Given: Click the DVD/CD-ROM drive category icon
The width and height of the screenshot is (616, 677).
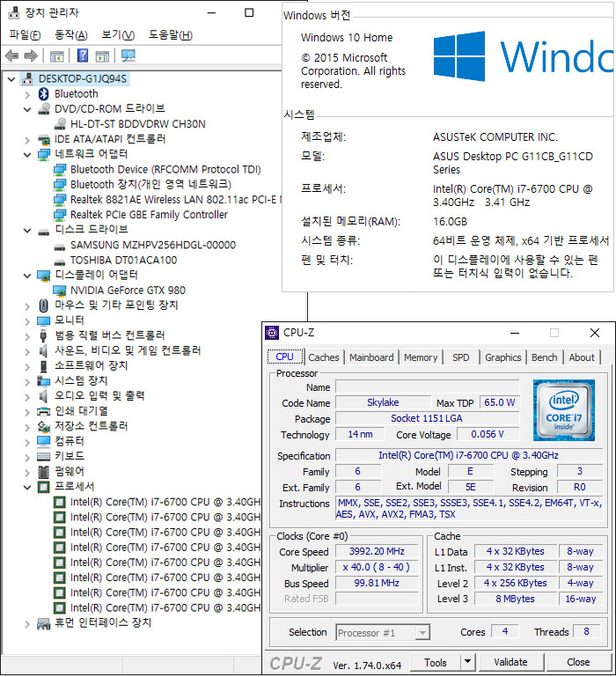Looking at the screenshot, I should pos(44,109).
